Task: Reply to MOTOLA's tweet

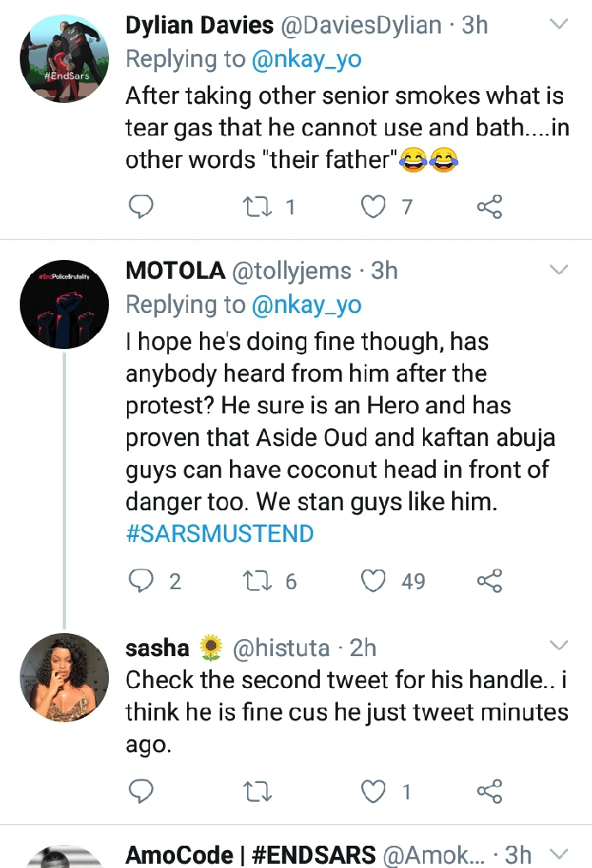Action: (142, 582)
